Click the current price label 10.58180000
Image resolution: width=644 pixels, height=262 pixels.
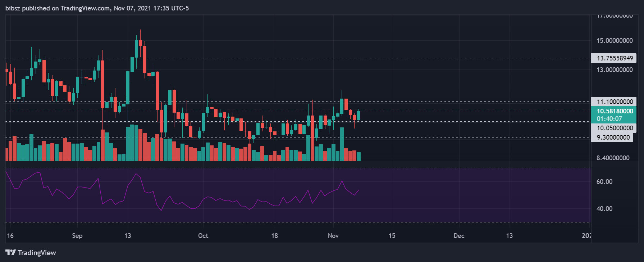click(615, 111)
